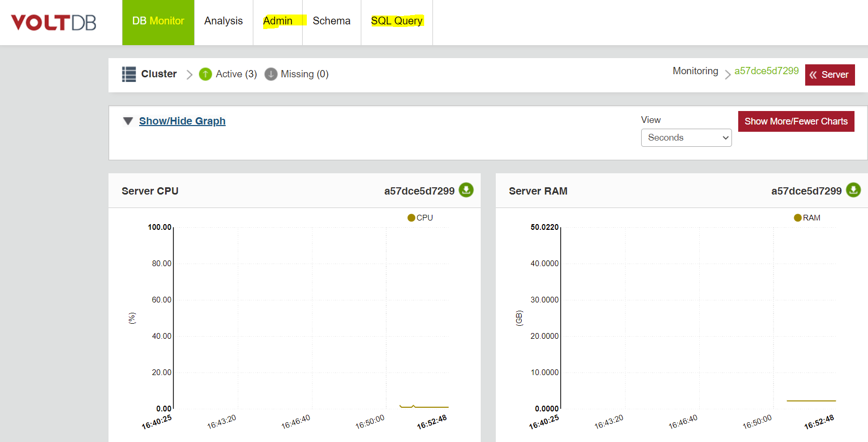The height and width of the screenshot is (442, 868).
Task: Click the breadcrumb chevron after Cluster
Action: point(189,75)
